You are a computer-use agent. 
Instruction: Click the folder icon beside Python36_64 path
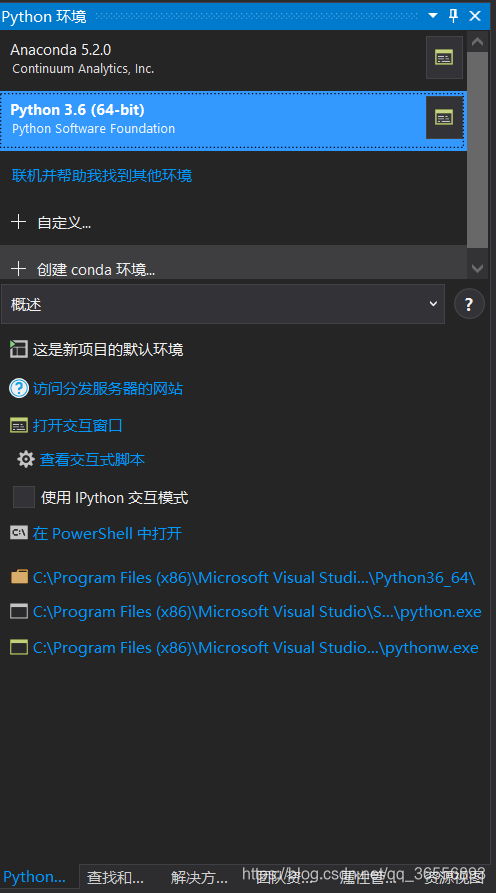[x=19, y=577]
